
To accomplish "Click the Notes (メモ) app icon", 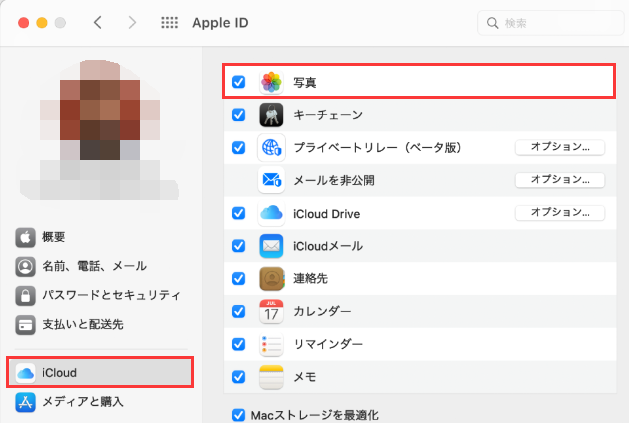I will 271,377.
